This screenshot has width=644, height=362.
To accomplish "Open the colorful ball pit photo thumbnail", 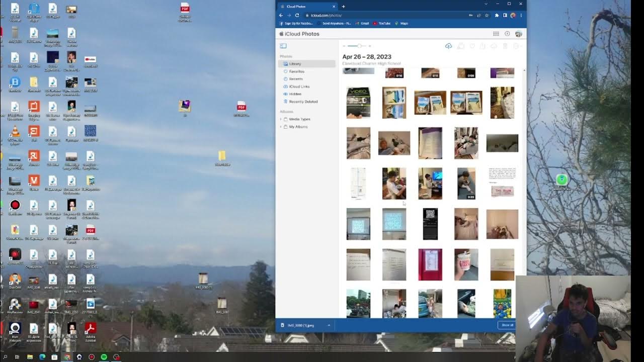I will [502, 303].
